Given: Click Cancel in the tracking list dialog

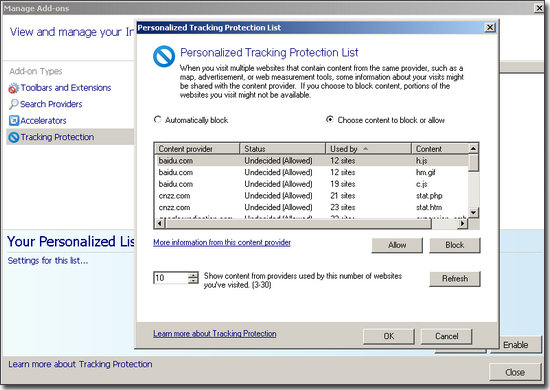Looking at the screenshot, I should (446, 336).
